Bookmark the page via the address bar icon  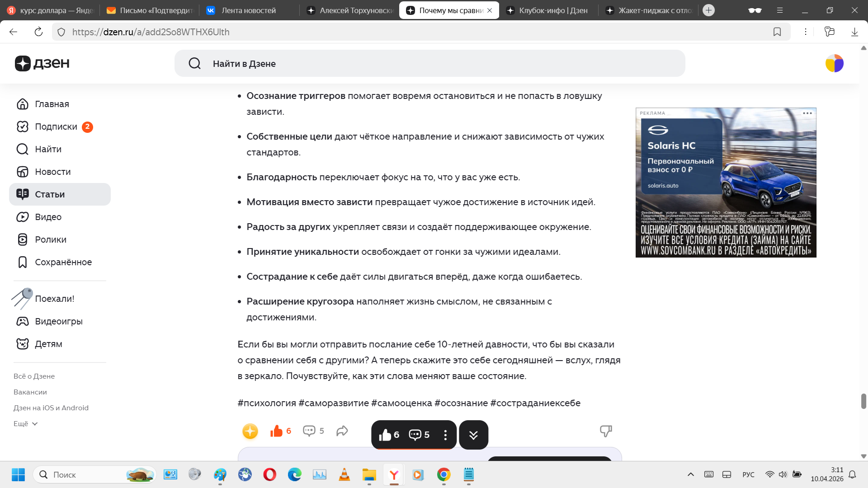click(x=777, y=32)
